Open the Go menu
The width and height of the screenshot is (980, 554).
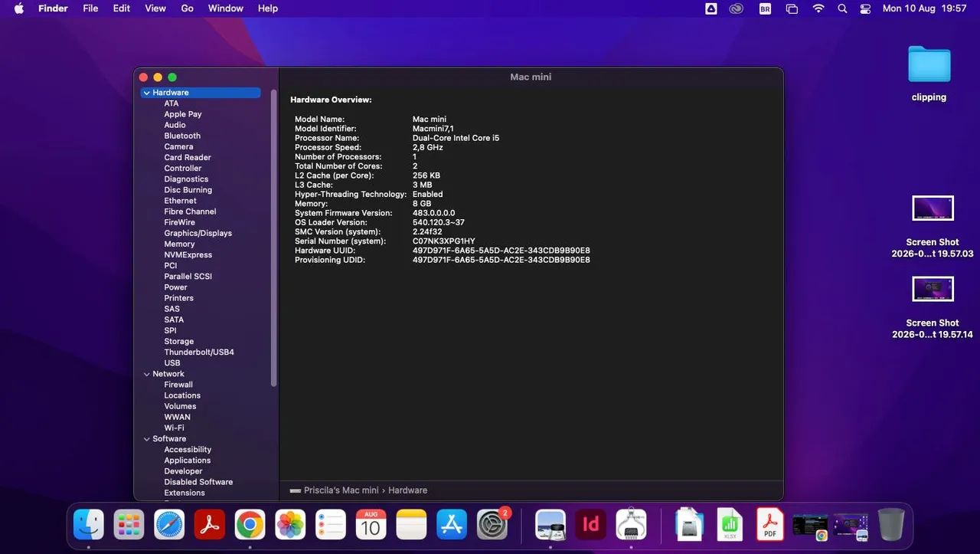pyautogui.click(x=188, y=8)
